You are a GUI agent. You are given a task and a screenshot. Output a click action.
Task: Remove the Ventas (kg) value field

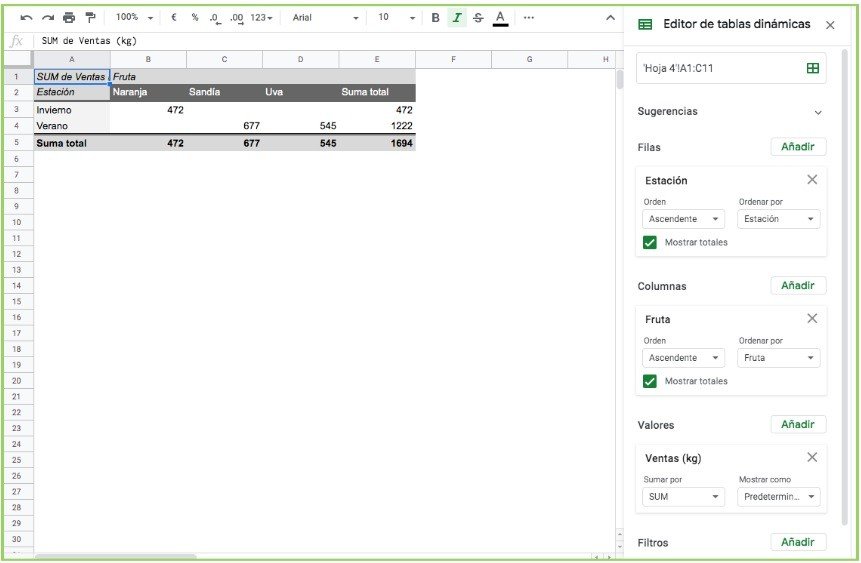pyautogui.click(x=812, y=458)
